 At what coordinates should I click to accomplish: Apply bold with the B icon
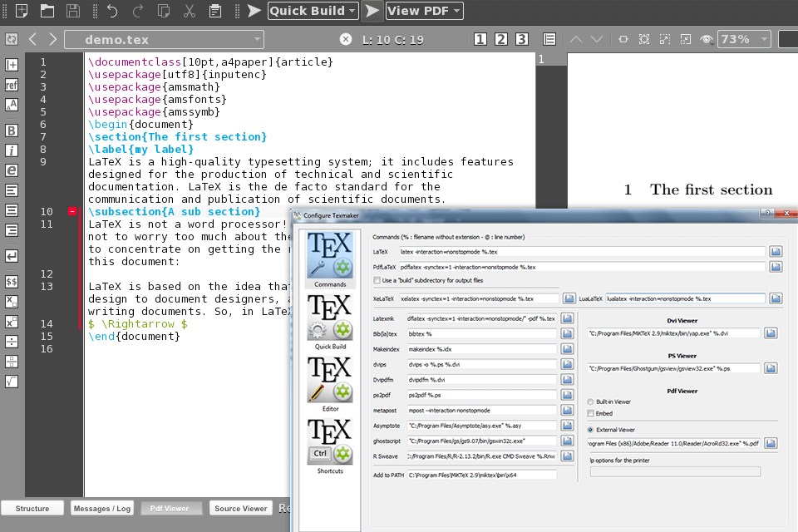coord(11,131)
